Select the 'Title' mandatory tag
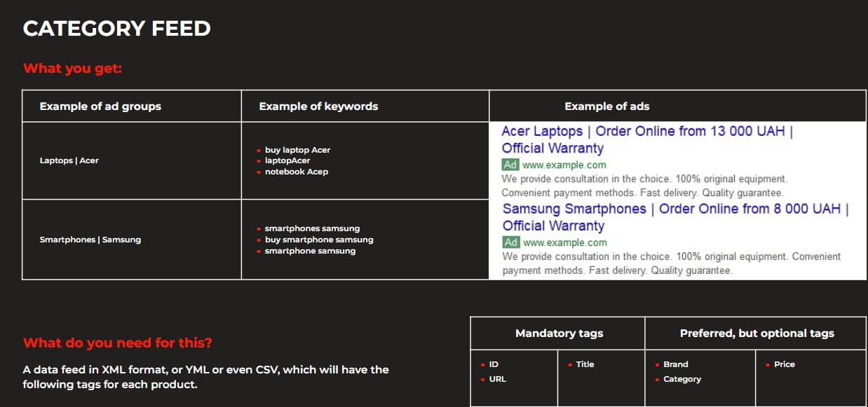Viewport: 868px width, 407px height. pos(585,364)
